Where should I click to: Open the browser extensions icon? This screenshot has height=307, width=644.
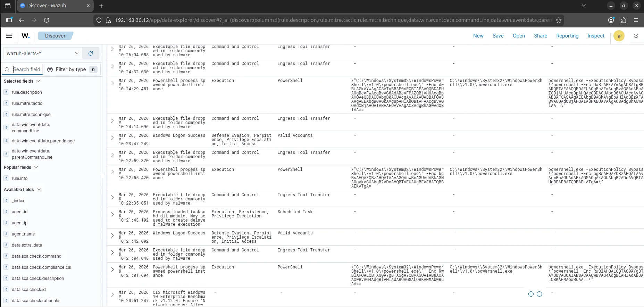coord(624,20)
